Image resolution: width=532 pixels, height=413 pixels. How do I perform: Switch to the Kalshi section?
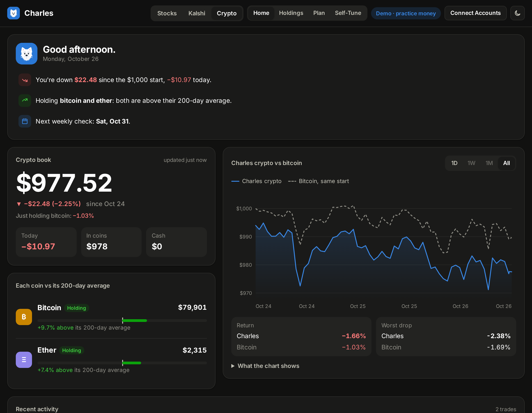click(x=197, y=13)
